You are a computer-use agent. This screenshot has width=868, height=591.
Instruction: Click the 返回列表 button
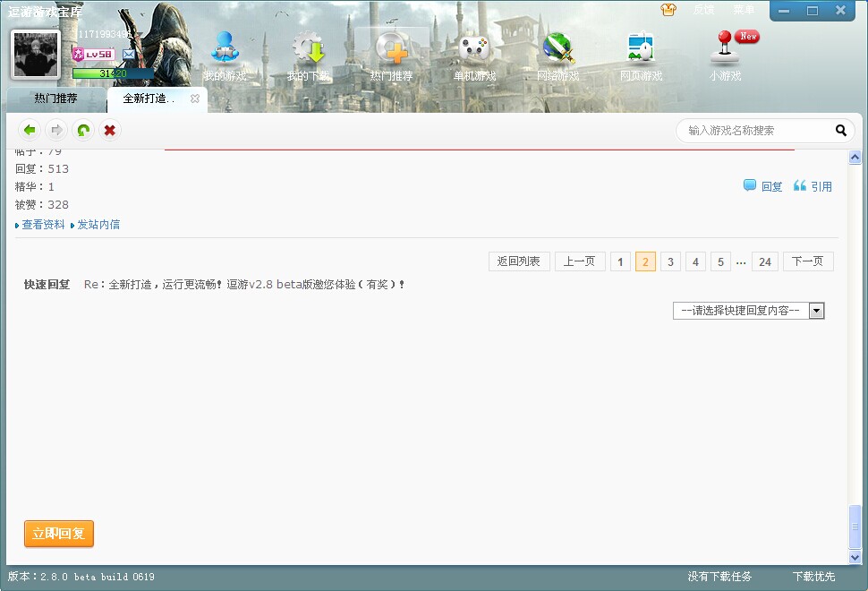click(x=519, y=261)
